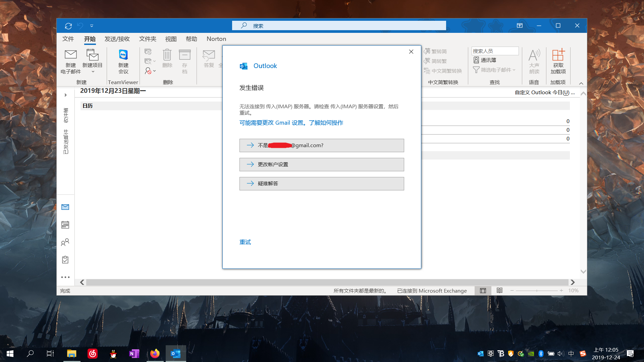The width and height of the screenshot is (644, 362).
Task: Open OneNote from the taskbar
Action: click(x=134, y=354)
